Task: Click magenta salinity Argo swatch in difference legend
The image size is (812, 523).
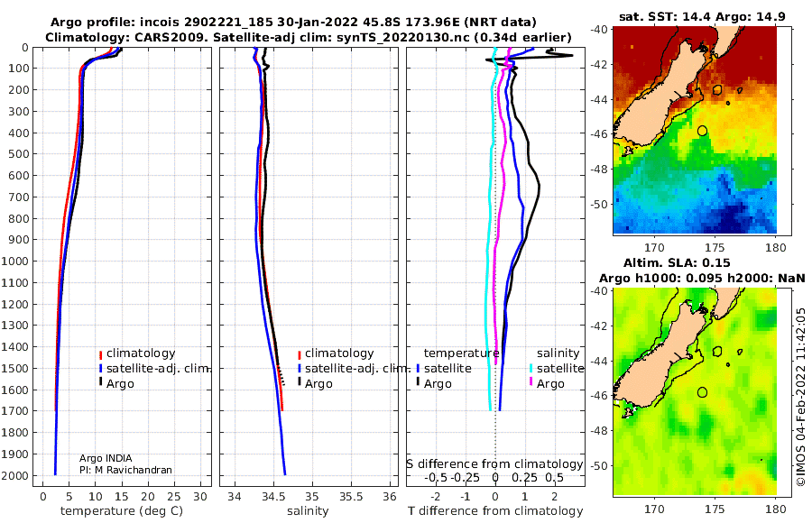Action: pos(531,382)
